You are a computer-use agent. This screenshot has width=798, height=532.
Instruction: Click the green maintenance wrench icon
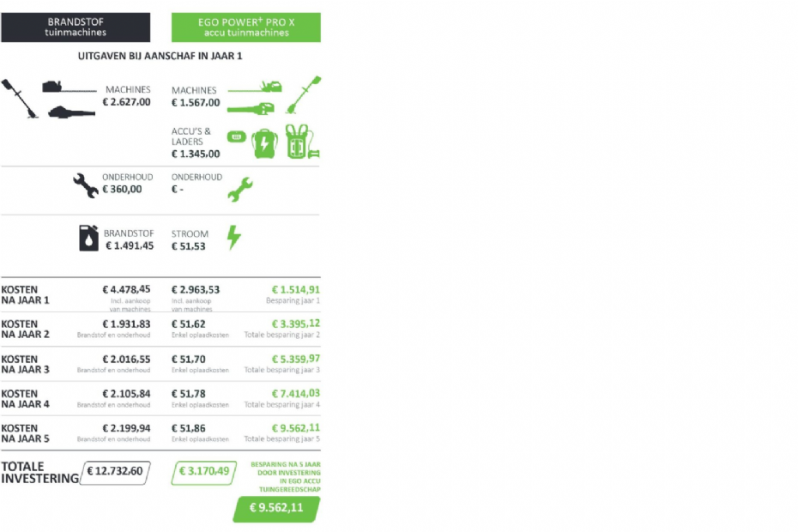[239, 189]
